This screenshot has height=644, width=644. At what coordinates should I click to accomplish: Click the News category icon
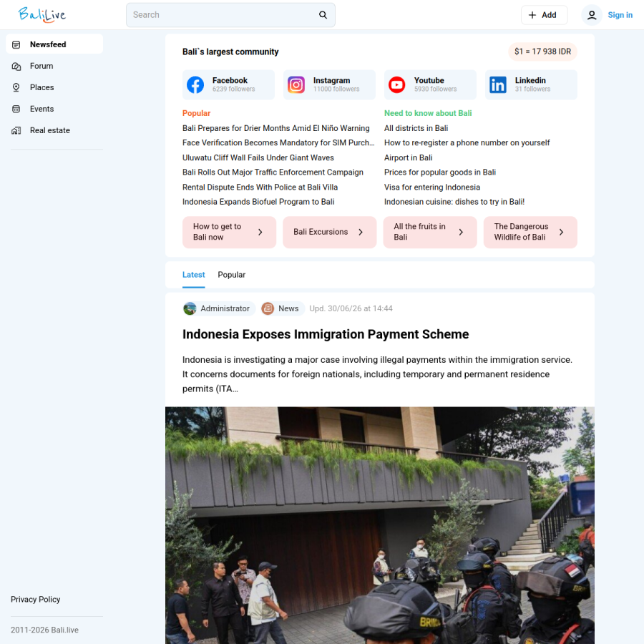(268, 308)
